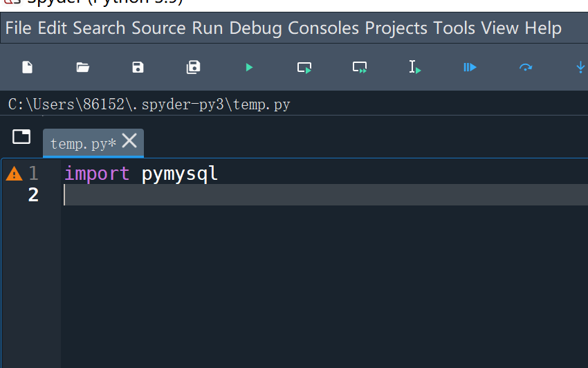588x368 pixels.
Task: Open the editor file browse tabs button
Action: (x=21, y=136)
